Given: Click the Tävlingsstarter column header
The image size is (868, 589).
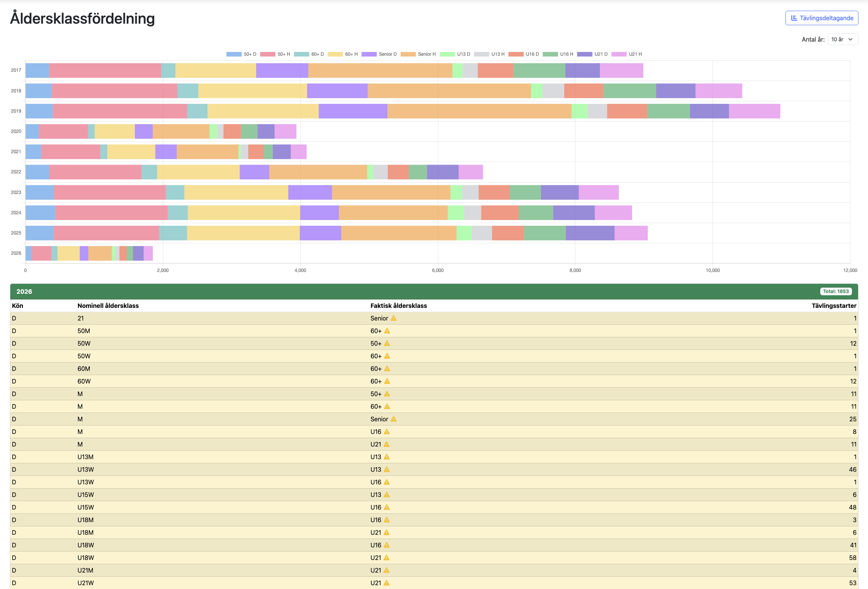Looking at the screenshot, I should click(834, 306).
